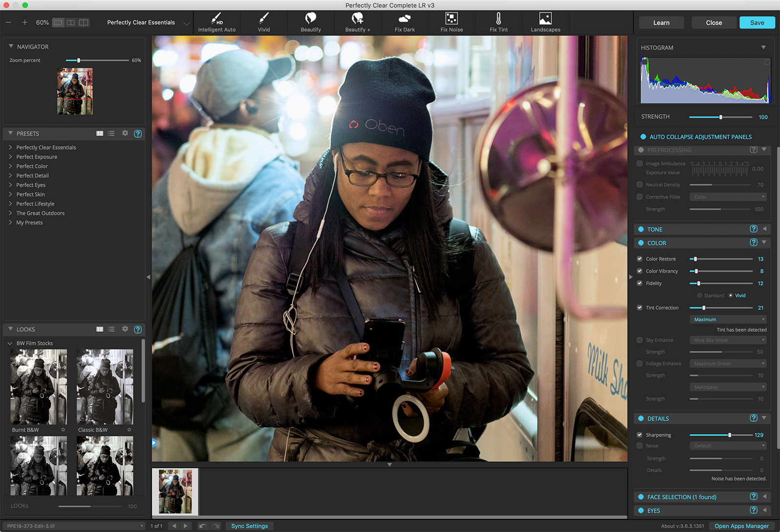Switch Looks panel to list view

click(111, 329)
